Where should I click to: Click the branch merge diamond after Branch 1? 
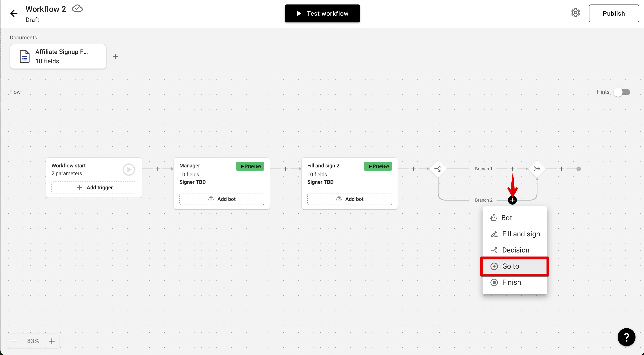537,168
